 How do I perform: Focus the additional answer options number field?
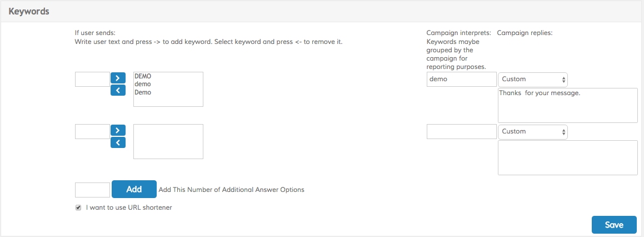pos(92,190)
